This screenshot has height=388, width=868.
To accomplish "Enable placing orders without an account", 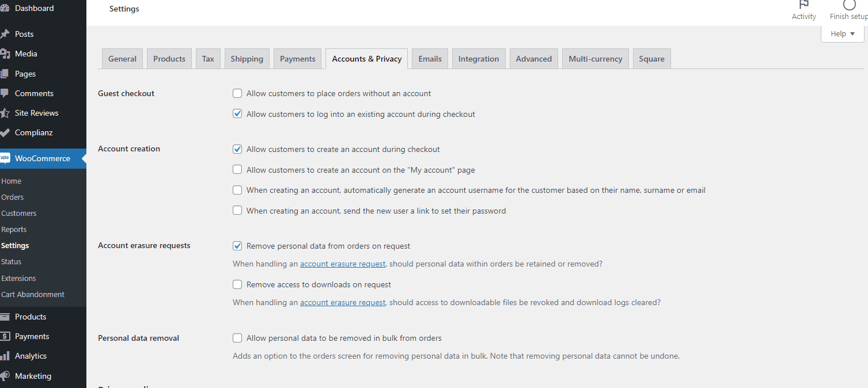I will tap(237, 93).
